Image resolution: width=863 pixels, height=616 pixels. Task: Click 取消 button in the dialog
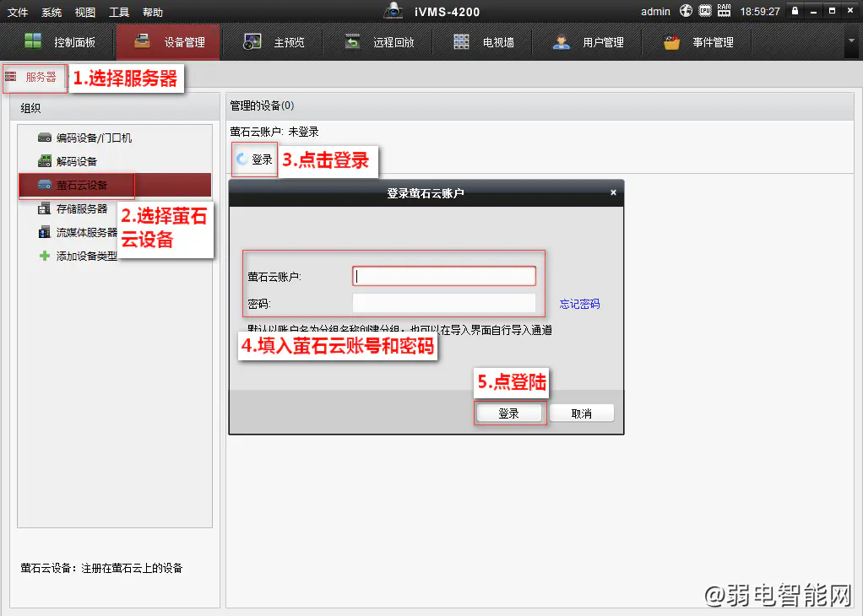(582, 413)
